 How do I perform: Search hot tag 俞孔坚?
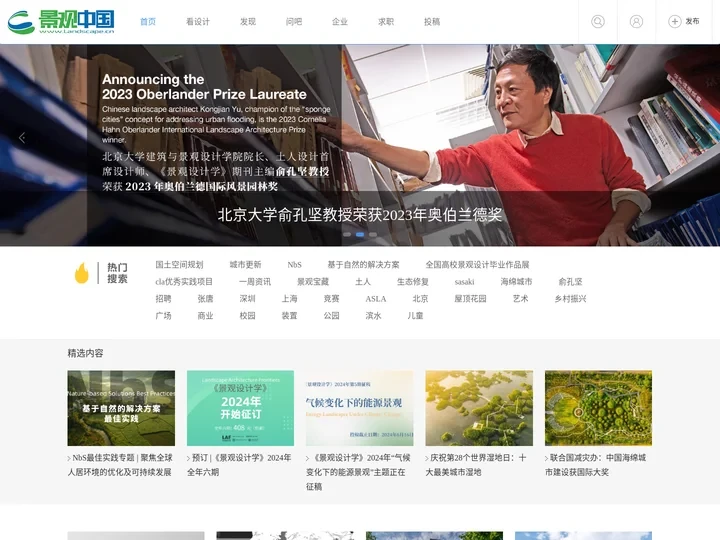point(570,281)
